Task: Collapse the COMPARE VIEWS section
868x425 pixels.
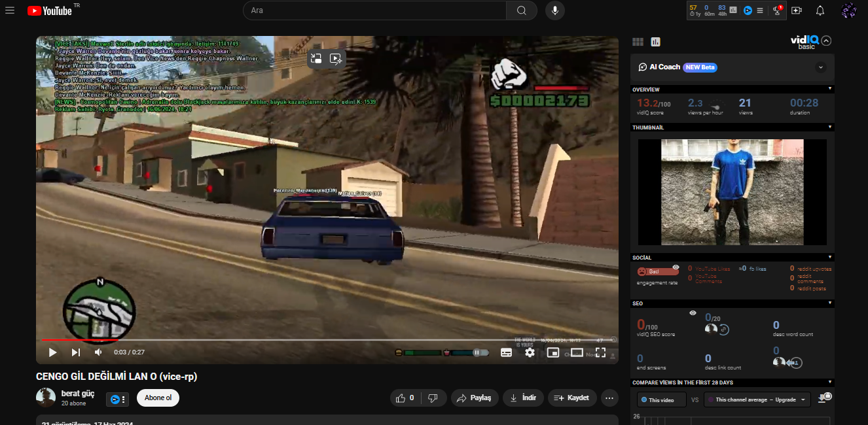Action: pyautogui.click(x=830, y=382)
